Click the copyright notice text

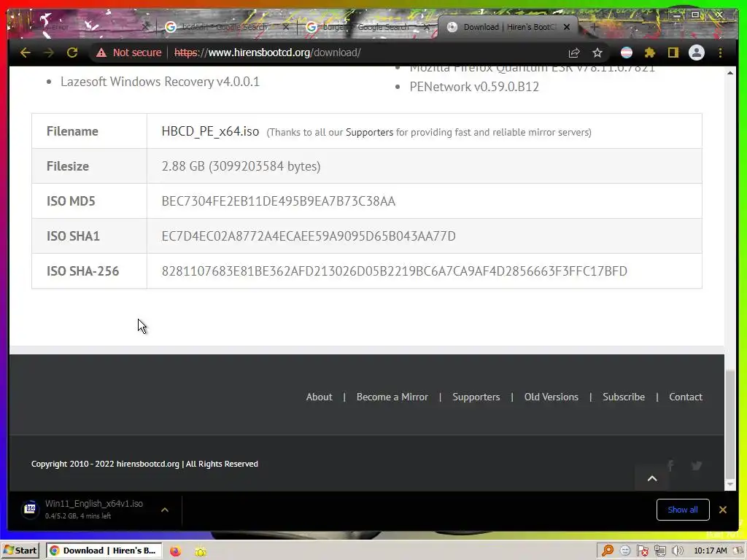[x=144, y=464]
